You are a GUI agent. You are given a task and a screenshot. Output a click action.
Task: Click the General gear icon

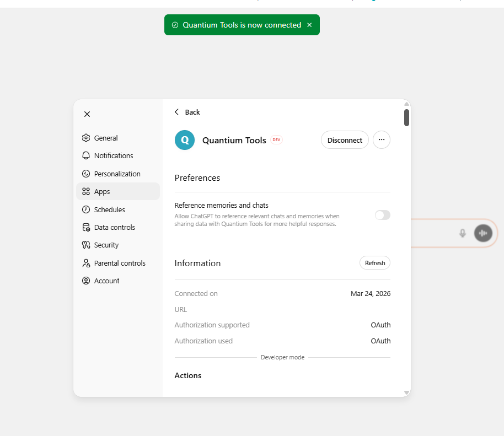pos(86,138)
